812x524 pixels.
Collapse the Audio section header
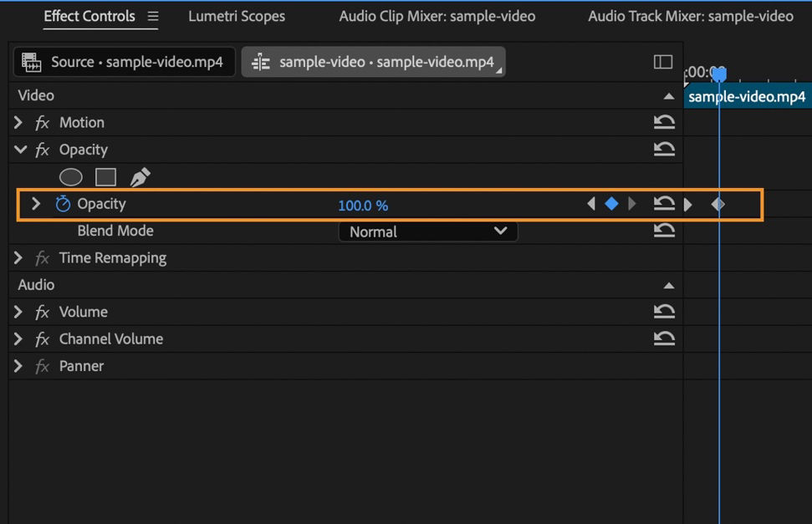click(x=669, y=284)
